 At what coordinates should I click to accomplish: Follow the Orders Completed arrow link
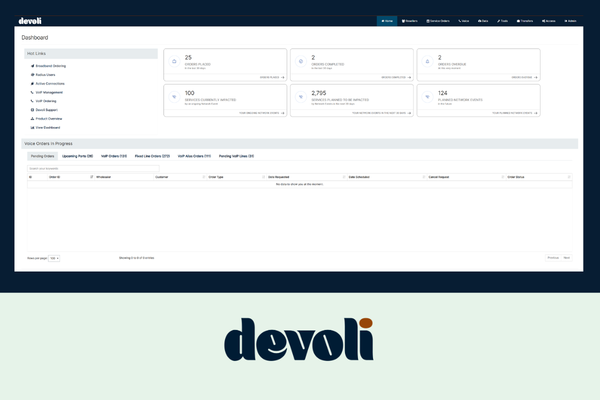(x=396, y=77)
